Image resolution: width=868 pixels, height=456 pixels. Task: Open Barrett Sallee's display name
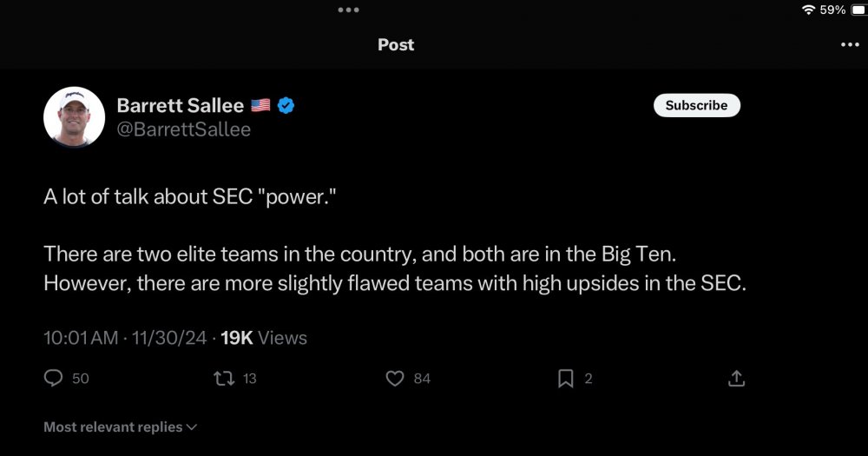pyautogui.click(x=181, y=105)
